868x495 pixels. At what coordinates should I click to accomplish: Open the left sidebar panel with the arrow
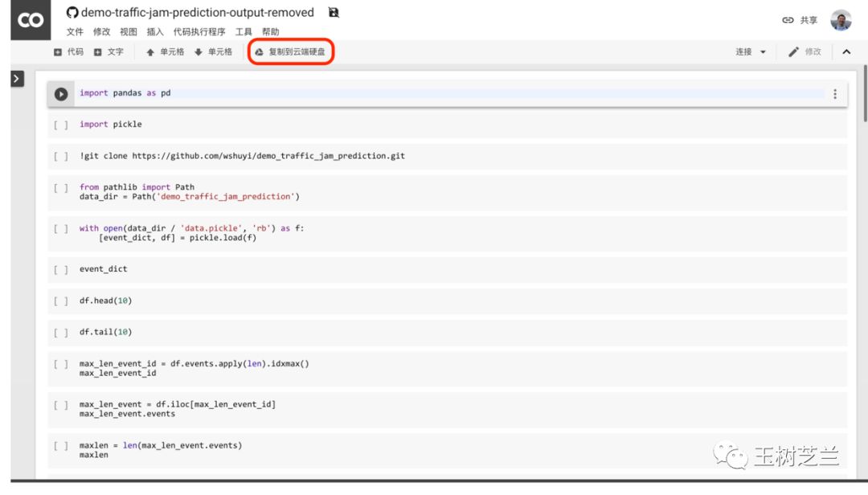click(17, 80)
